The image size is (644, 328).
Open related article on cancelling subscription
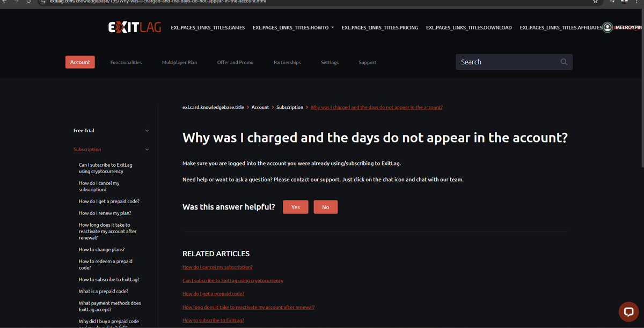[x=217, y=267]
